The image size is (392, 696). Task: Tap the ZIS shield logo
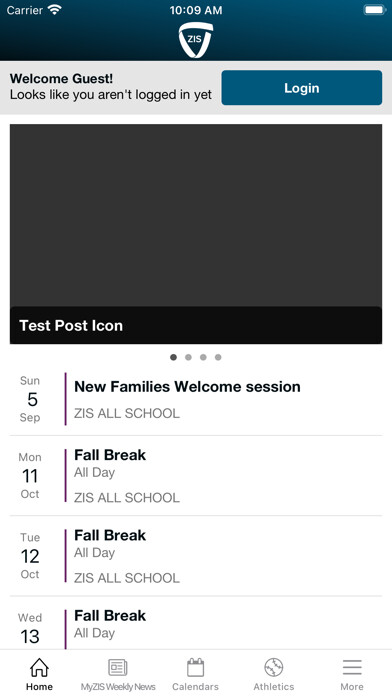tap(196, 40)
